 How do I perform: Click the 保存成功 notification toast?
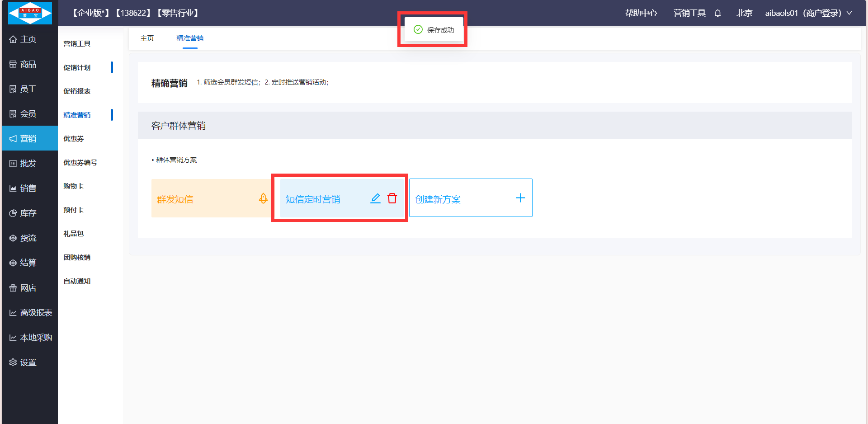pos(434,30)
